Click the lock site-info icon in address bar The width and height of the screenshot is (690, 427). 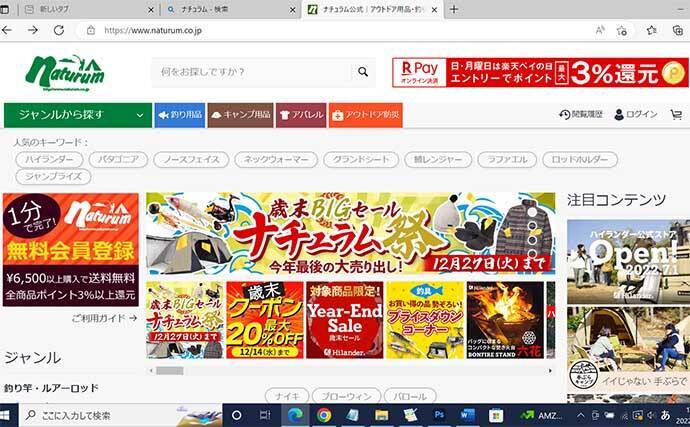91,30
